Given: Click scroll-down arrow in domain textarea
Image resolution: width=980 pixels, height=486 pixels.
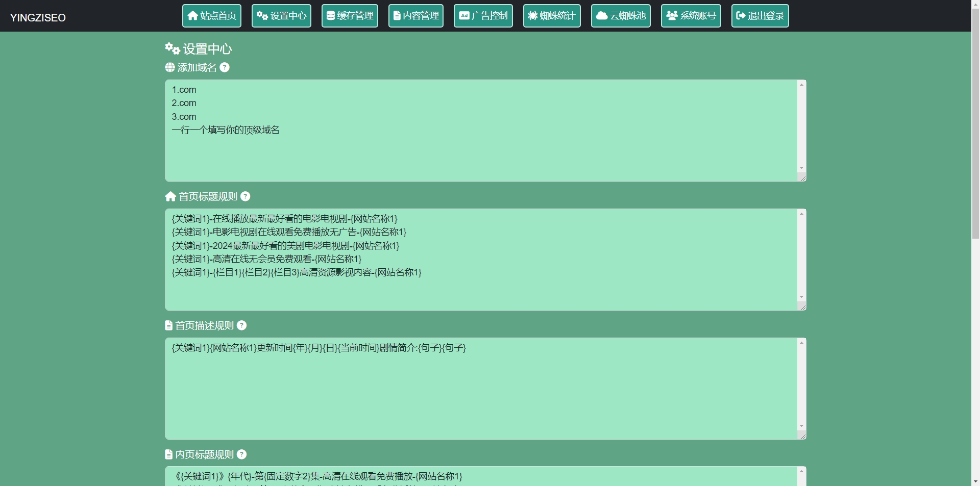Looking at the screenshot, I should coord(801,168).
